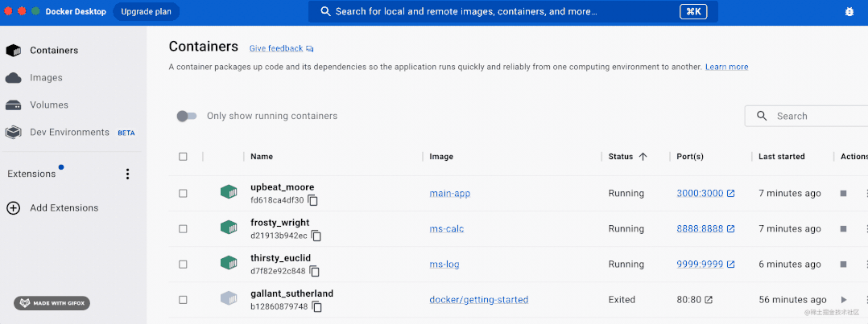Copy container ID b12860879748

click(317, 306)
